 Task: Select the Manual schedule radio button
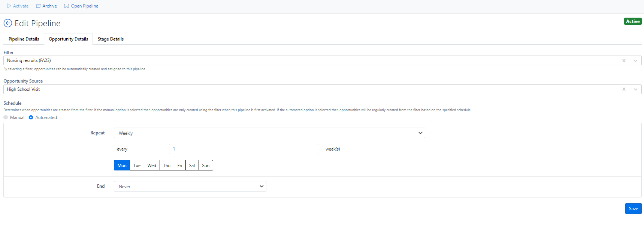6,118
